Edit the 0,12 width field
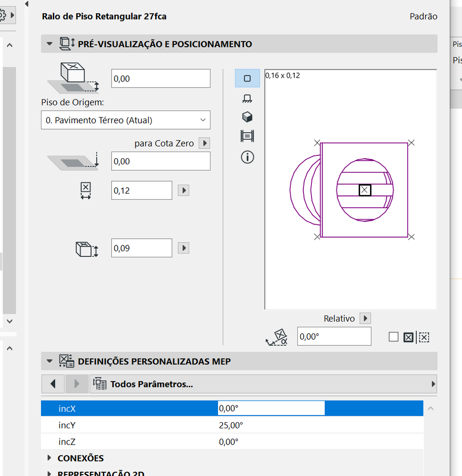The height and width of the screenshot is (476, 462). [x=141, y=190]
